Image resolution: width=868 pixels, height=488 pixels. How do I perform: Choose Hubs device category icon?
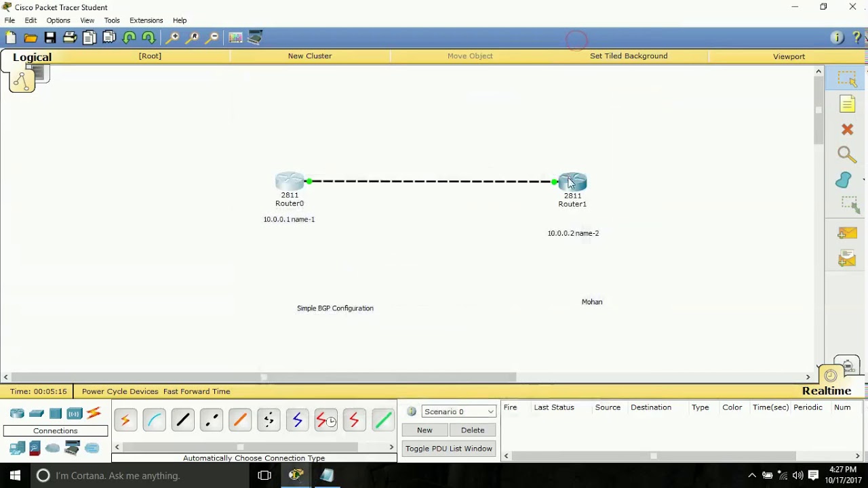tap(56, 413)
